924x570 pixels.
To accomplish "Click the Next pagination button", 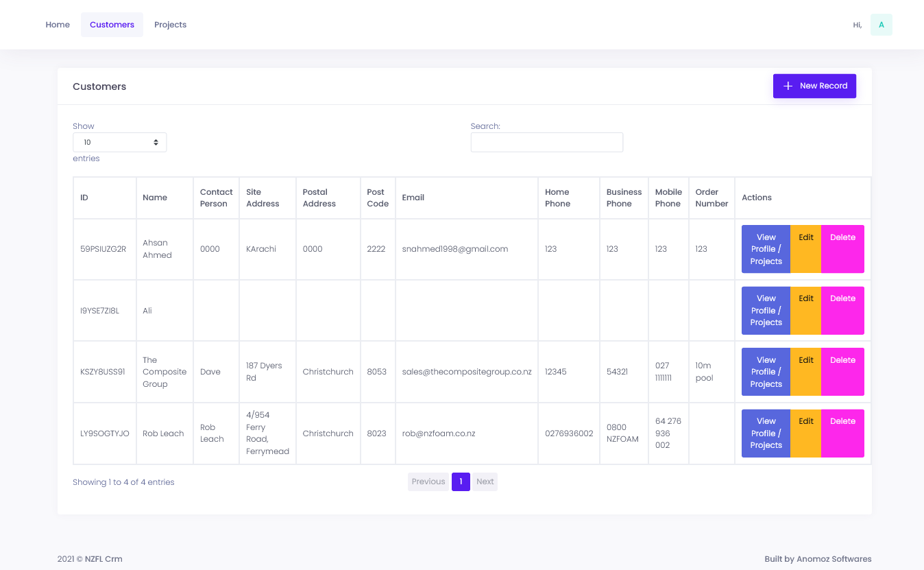I will (485, 482).
